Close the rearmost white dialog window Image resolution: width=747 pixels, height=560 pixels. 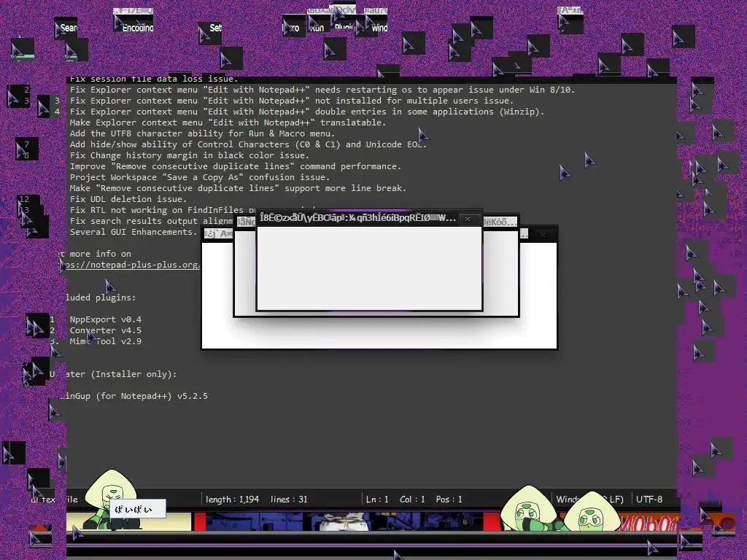click(542, 234)
